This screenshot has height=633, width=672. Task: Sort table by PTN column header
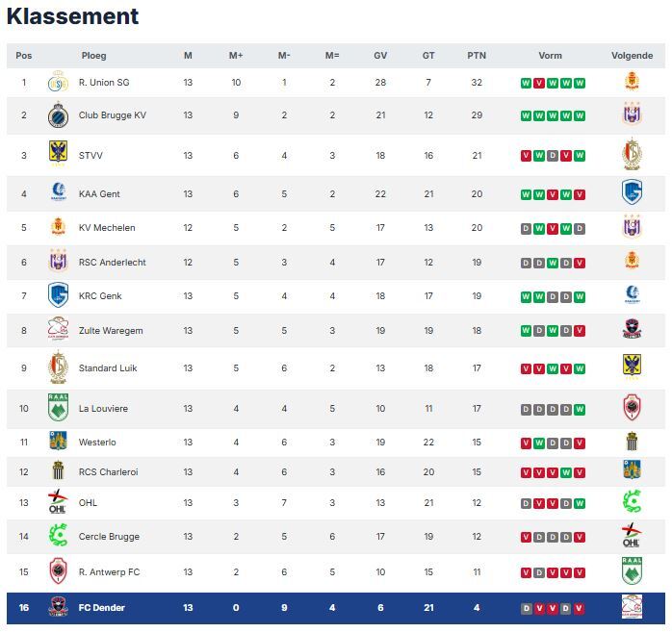[x=477, y=56]
